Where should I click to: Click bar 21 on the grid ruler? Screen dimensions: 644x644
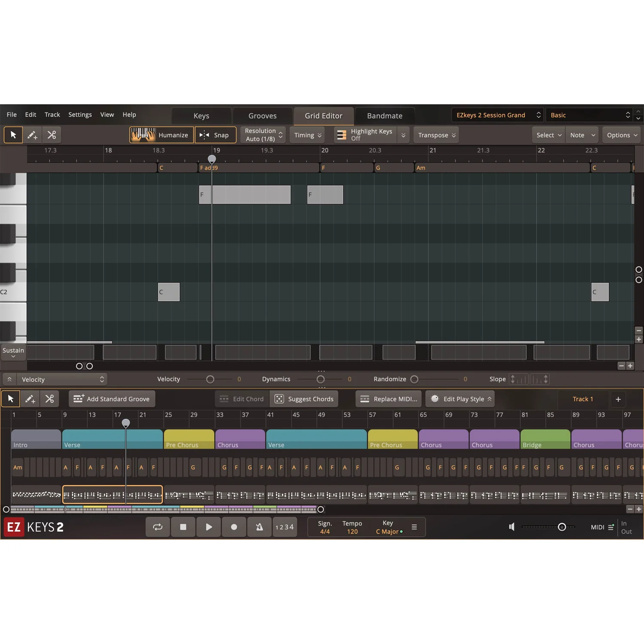pos(433,150)
